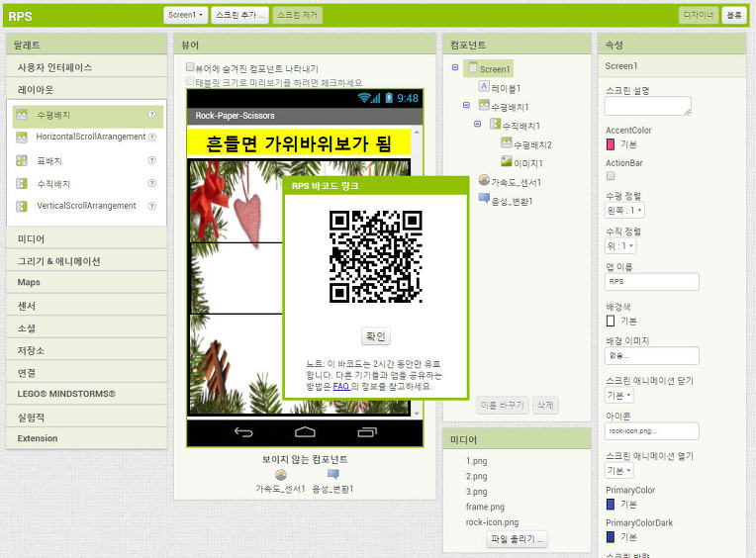
Task: Select 이미지1 image component in tree
Action: pos(521,163)
